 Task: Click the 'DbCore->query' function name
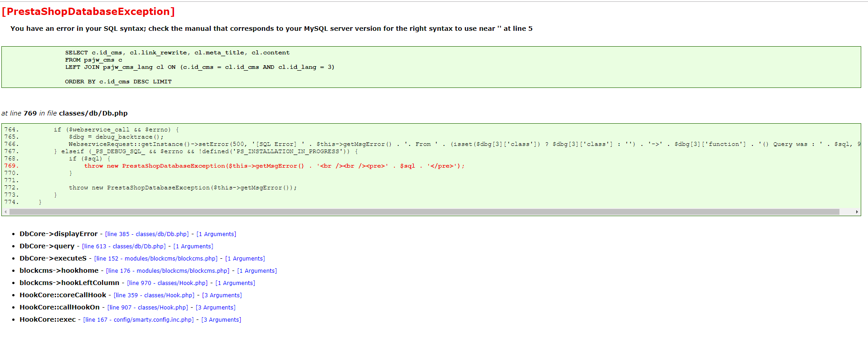coord(47,246)
